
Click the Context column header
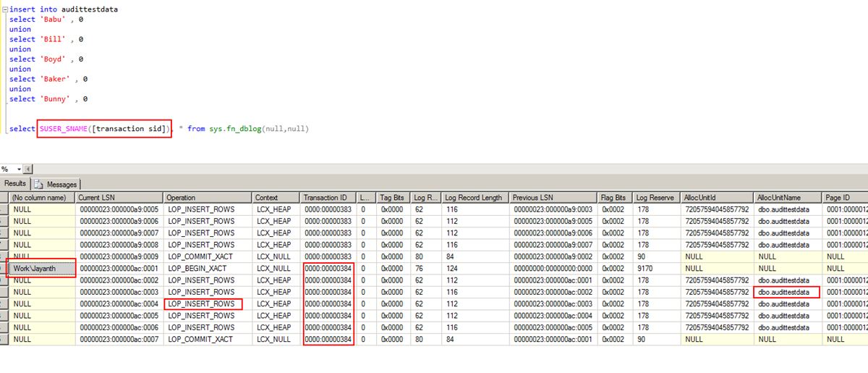276,197
